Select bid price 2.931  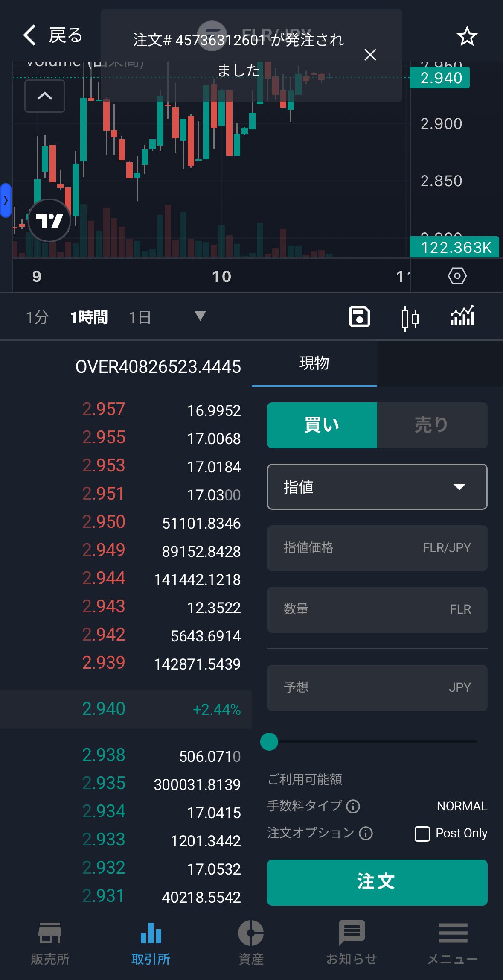point(104,896)
